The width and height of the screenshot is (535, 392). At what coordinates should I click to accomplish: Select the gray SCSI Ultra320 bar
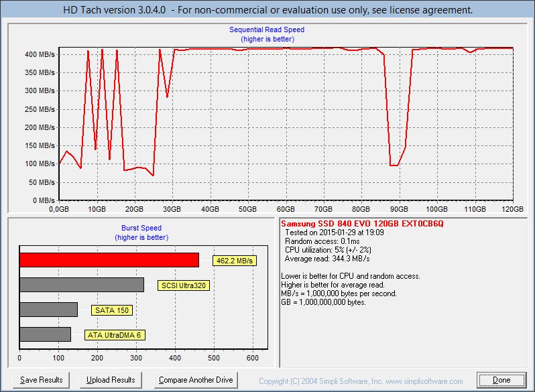pos(82,285)
